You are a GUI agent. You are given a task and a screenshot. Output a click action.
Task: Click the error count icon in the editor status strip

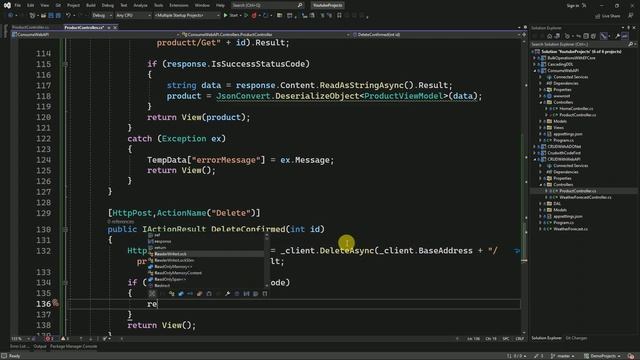click(x=49, y=339)
